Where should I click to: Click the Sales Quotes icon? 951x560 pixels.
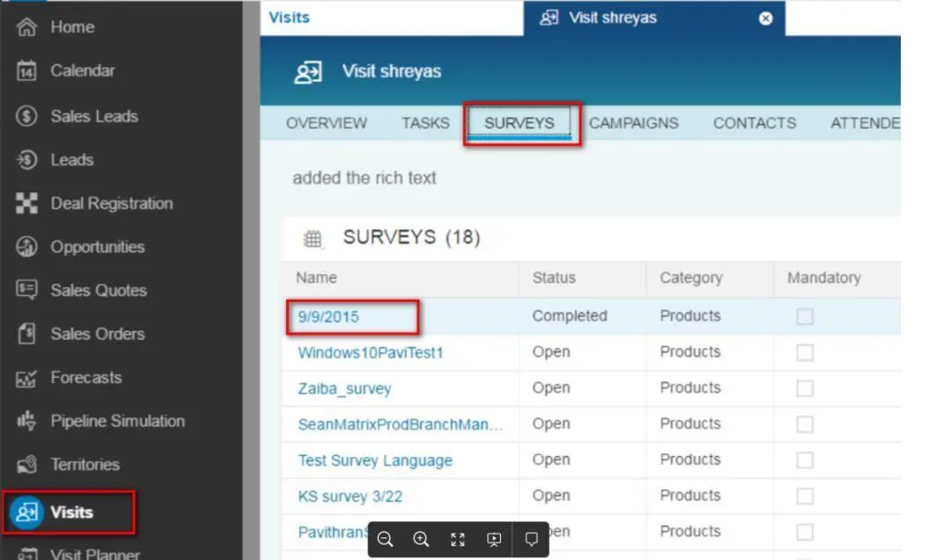[x=26, y=290]
